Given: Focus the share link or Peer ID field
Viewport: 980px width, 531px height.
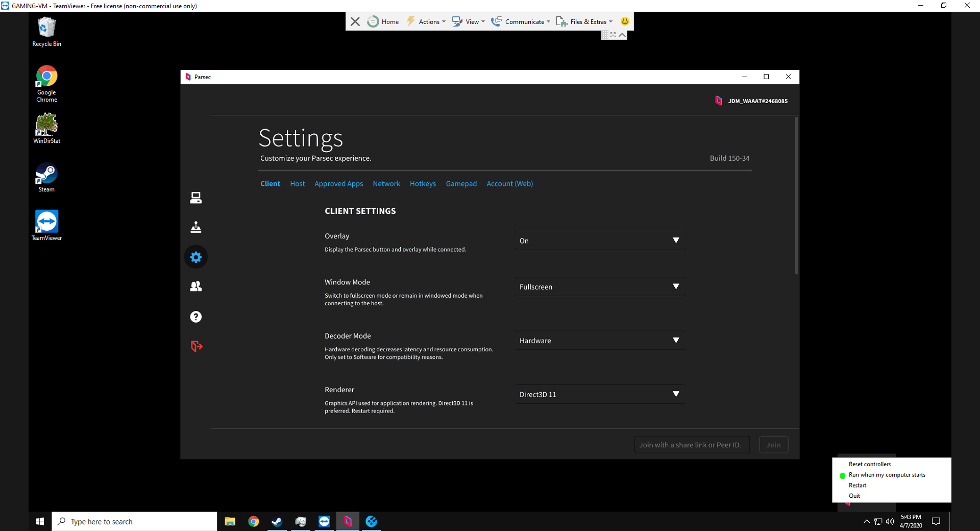Looking at the screenshot, I should click(692, 445).
